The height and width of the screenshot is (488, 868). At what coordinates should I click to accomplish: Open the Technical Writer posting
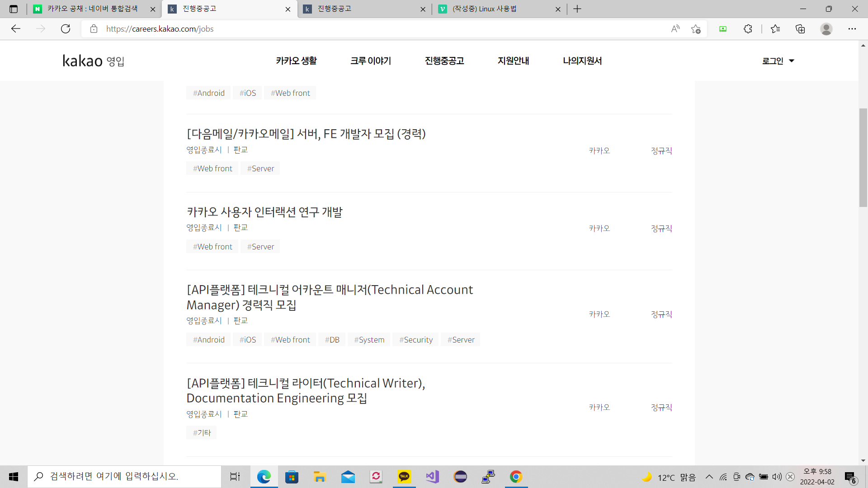click(306, 390)
